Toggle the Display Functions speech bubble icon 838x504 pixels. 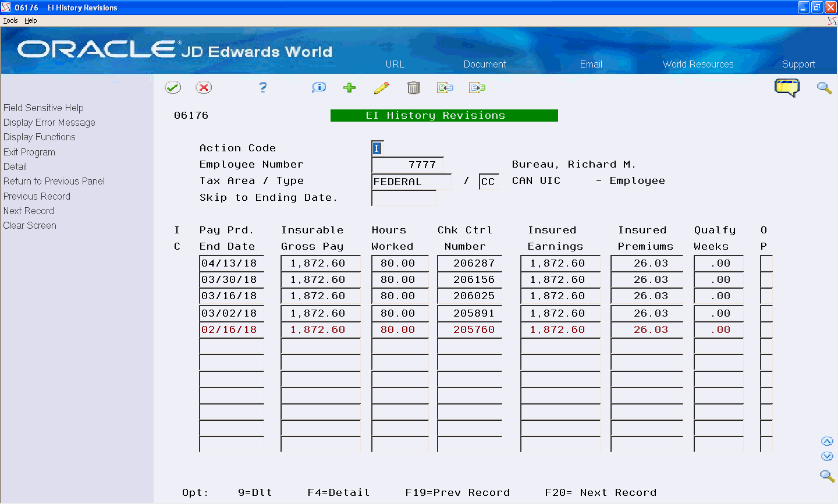[x=787, y=87]
